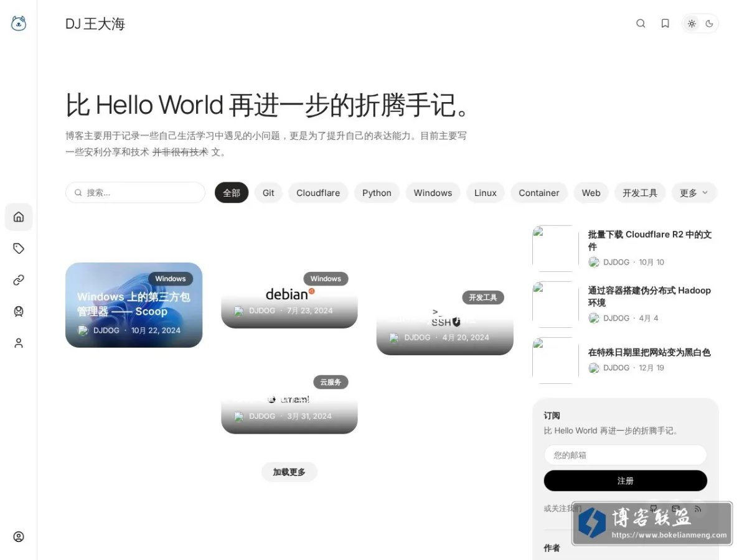Click 云服务 badge on post card
747x560 pixels.
pos(331,382)
